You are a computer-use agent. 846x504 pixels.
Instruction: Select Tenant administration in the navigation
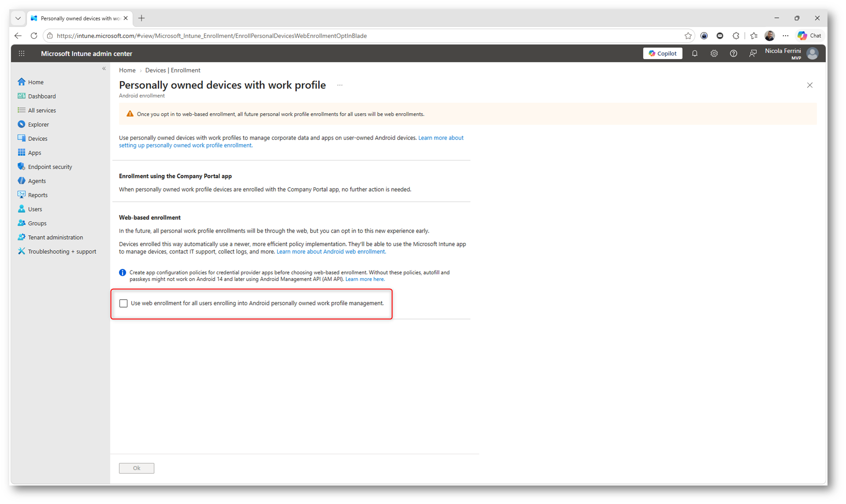tap(56, 237)
